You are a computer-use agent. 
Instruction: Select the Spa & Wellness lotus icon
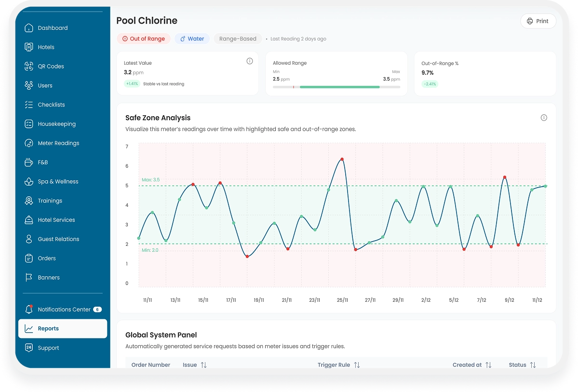coord(29,182)
